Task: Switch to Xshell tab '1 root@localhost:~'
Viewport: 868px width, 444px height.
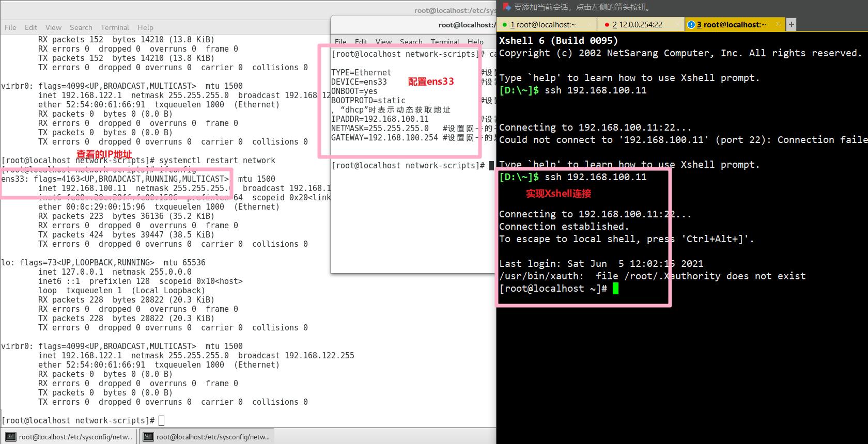Action: (547, 24)
